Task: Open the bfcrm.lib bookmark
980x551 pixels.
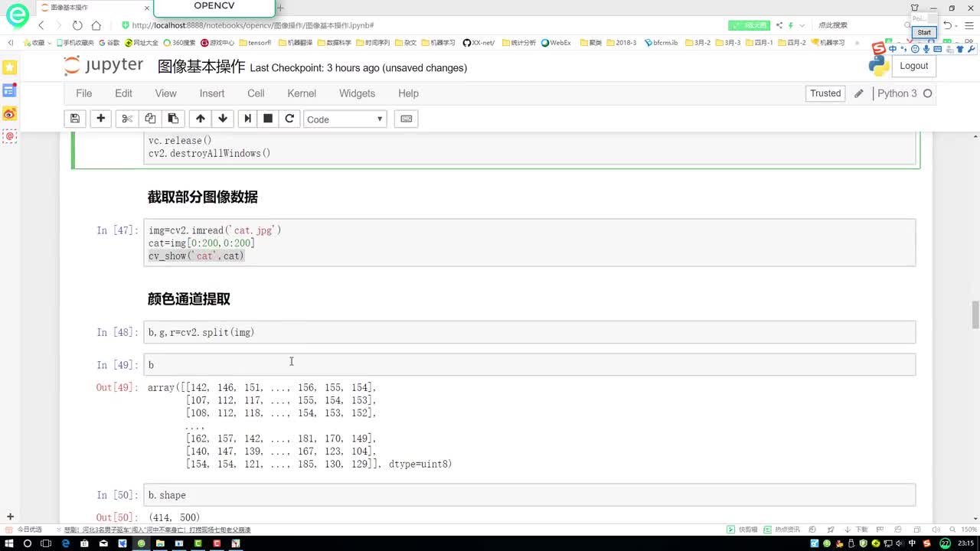Action: pos(661,43)
